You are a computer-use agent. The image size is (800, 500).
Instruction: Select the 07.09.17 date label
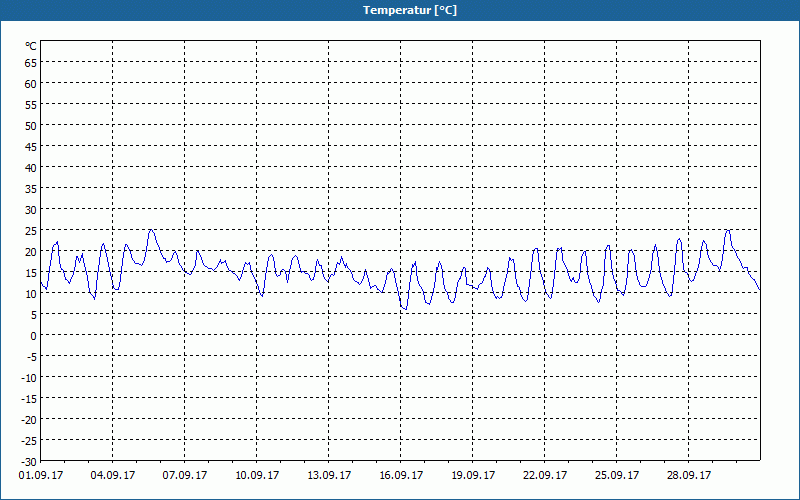click(x=185, y=475)
